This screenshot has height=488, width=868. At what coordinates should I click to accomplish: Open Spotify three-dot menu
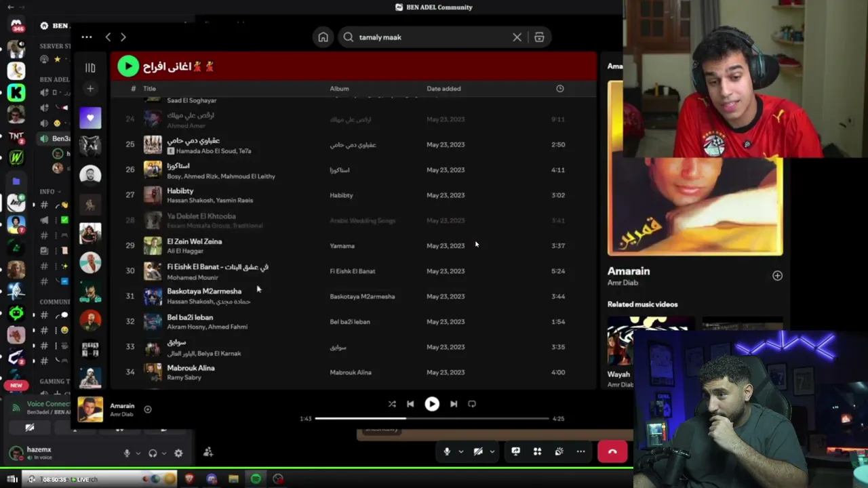86,37
